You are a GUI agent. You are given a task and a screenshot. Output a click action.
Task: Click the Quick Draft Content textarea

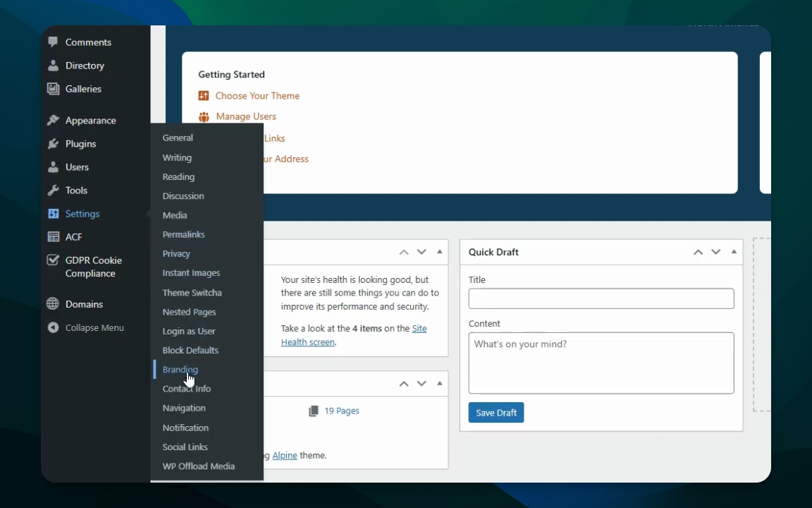point(601,363)
